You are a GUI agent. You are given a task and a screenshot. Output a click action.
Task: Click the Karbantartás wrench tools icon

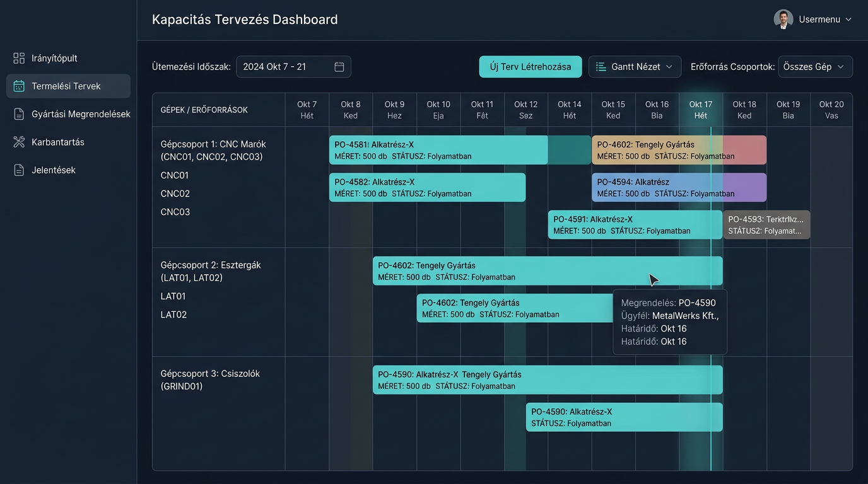pyautogui.click(x=19, y=142)
